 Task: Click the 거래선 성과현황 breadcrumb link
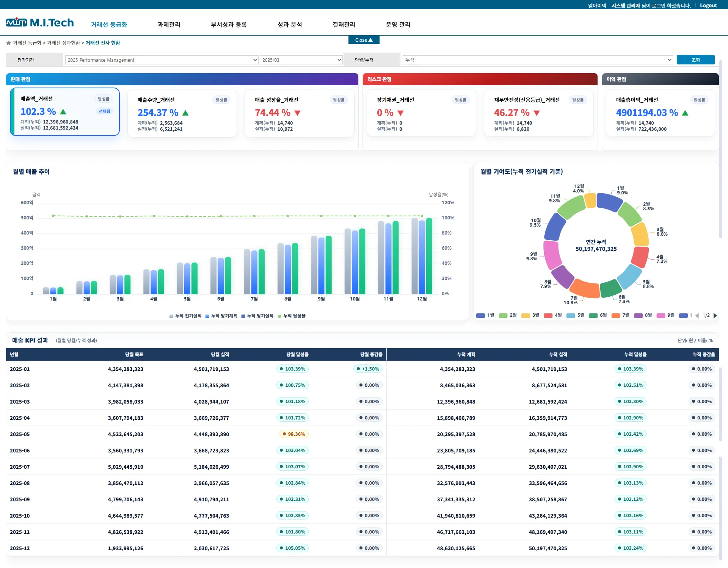pos(63,43)
